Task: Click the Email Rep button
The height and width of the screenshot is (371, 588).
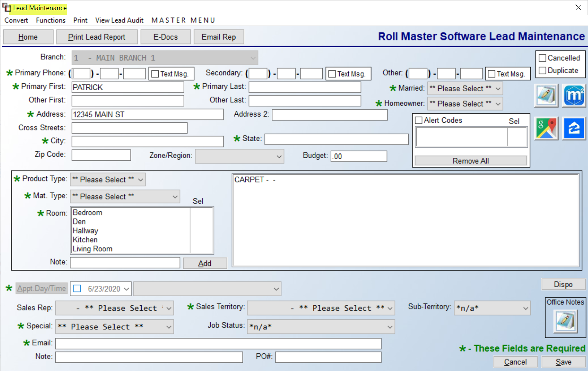Action: pos(219,37)
